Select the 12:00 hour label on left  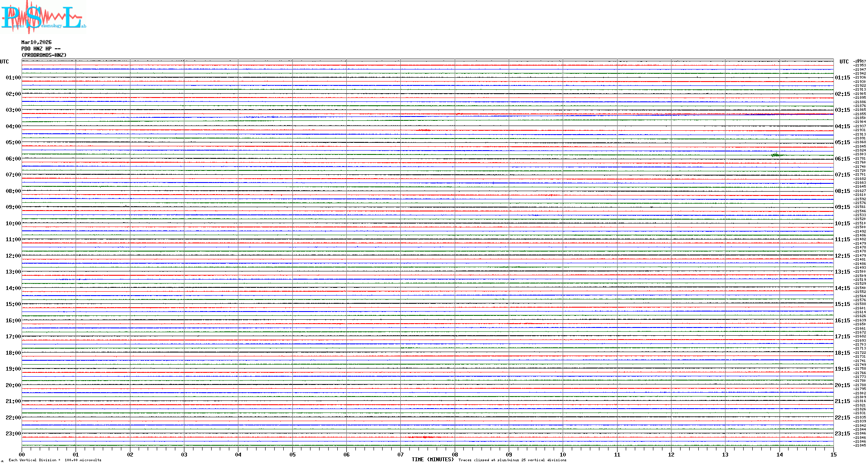tap(13, 256)
